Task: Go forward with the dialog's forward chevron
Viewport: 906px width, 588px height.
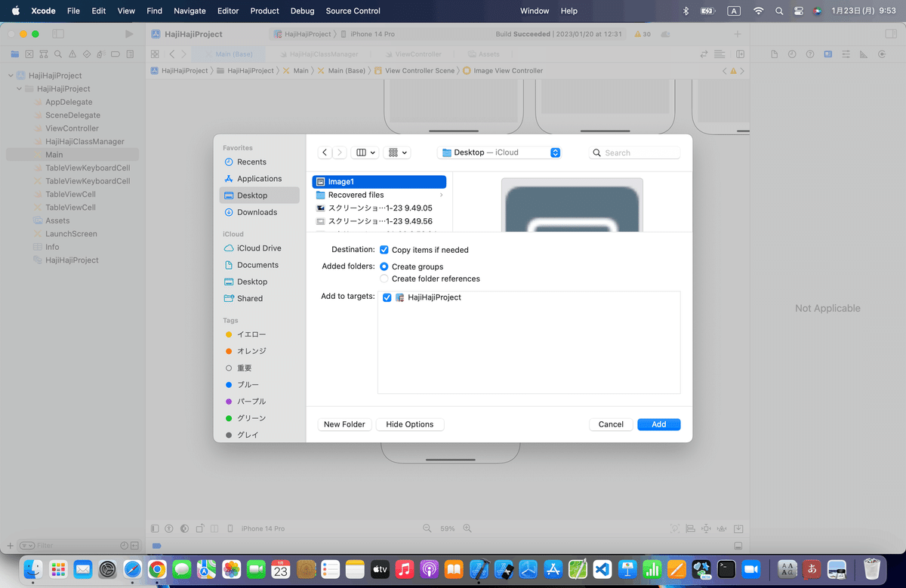Action: point(340,152)
